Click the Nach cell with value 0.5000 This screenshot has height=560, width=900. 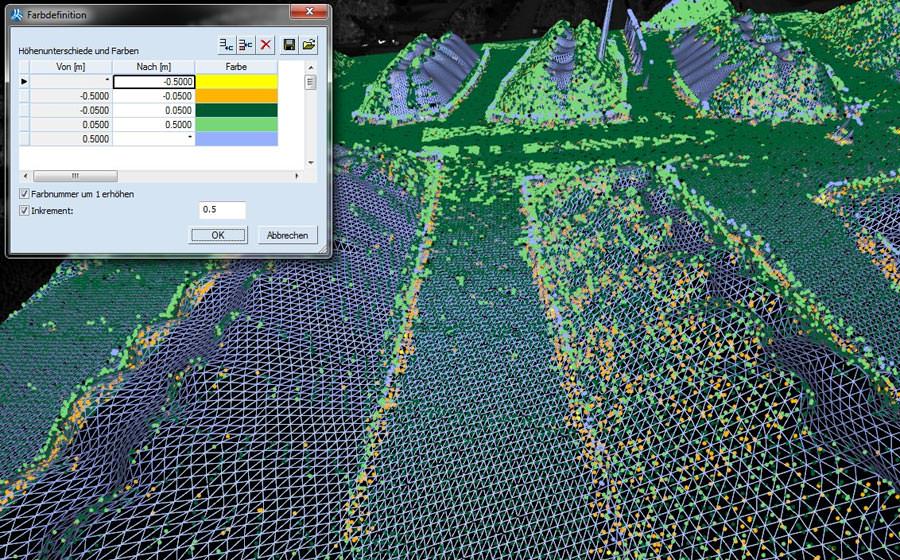[154, 125]
